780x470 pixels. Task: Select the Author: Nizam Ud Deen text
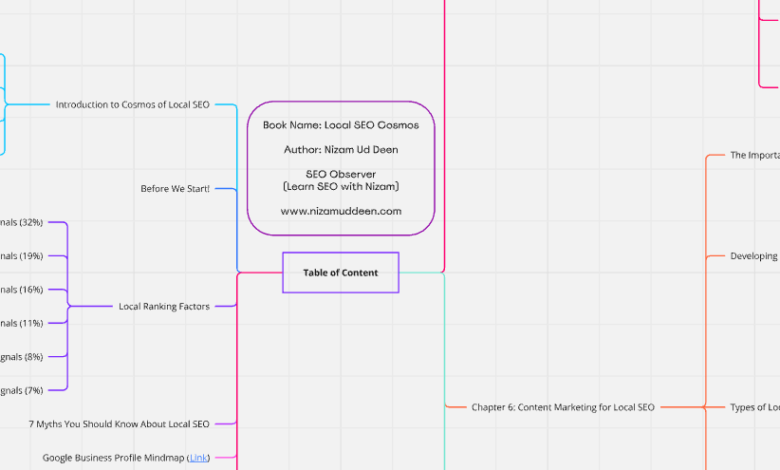click(x=340, y=149)
